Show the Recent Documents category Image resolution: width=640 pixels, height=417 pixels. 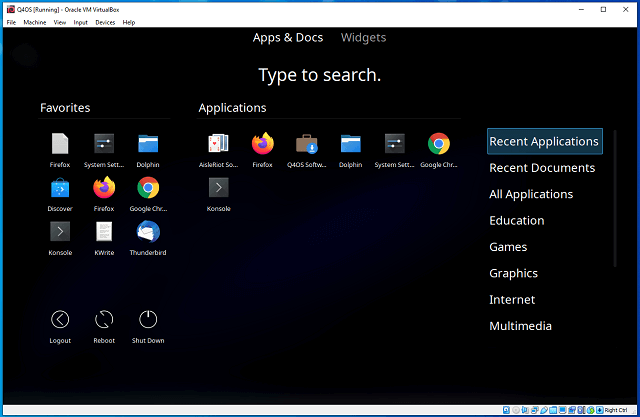(x=542, y=168)
